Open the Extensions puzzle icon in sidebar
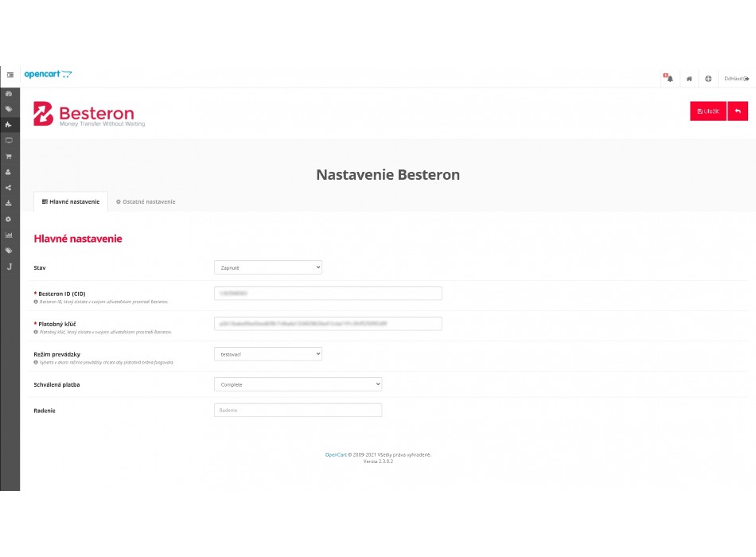This screenshot has width=756, height=557. click(x=9, y=125)
